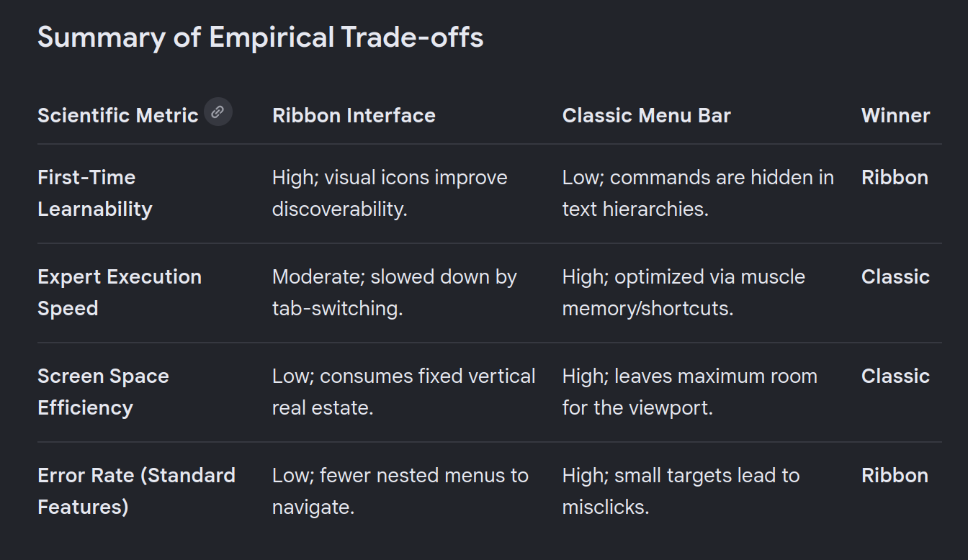Select the cell about slowed down by tab-switching
The image size is (968, 560).
(395, 292)
